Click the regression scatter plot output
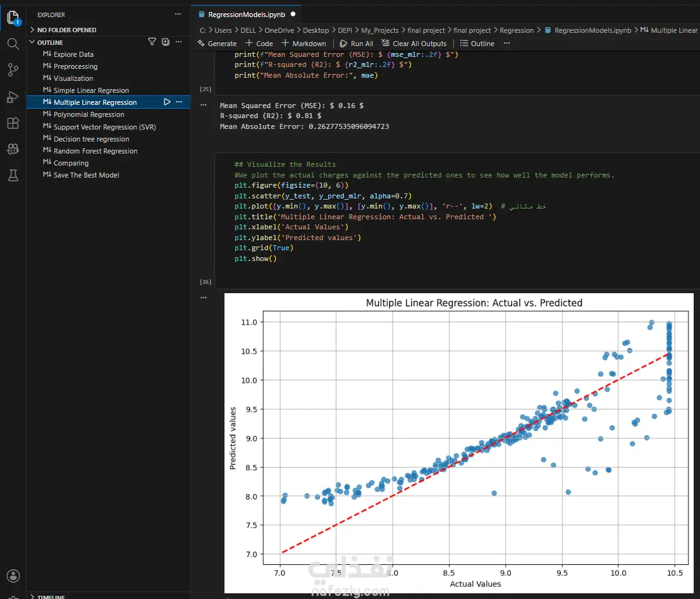Screen dimensions: 700x599 (x=459, y=443)
